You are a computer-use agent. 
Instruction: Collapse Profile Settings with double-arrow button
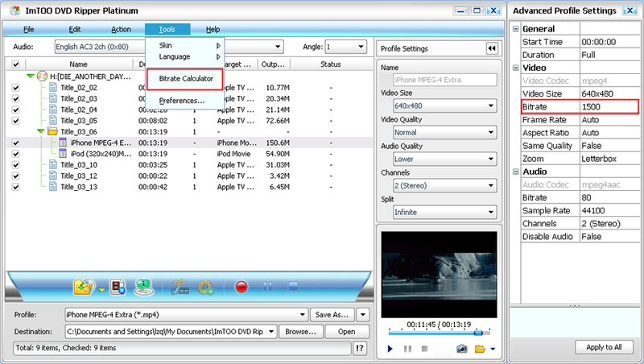[x=492, y=48]
